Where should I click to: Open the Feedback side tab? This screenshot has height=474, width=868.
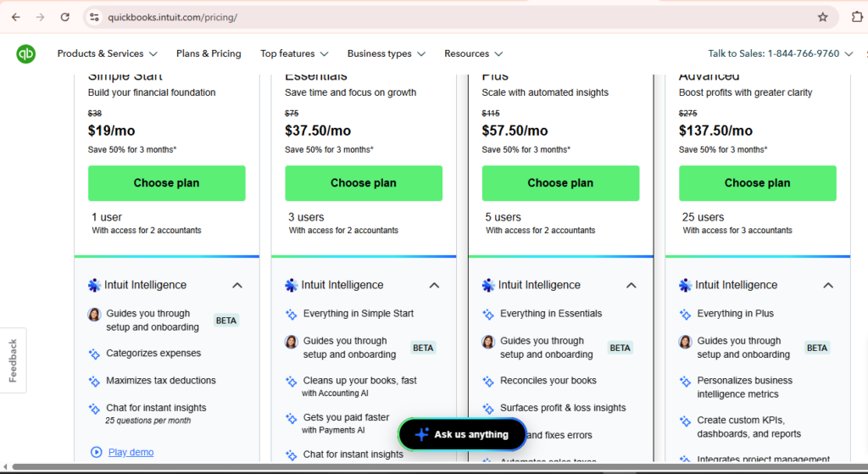(13, 360)
